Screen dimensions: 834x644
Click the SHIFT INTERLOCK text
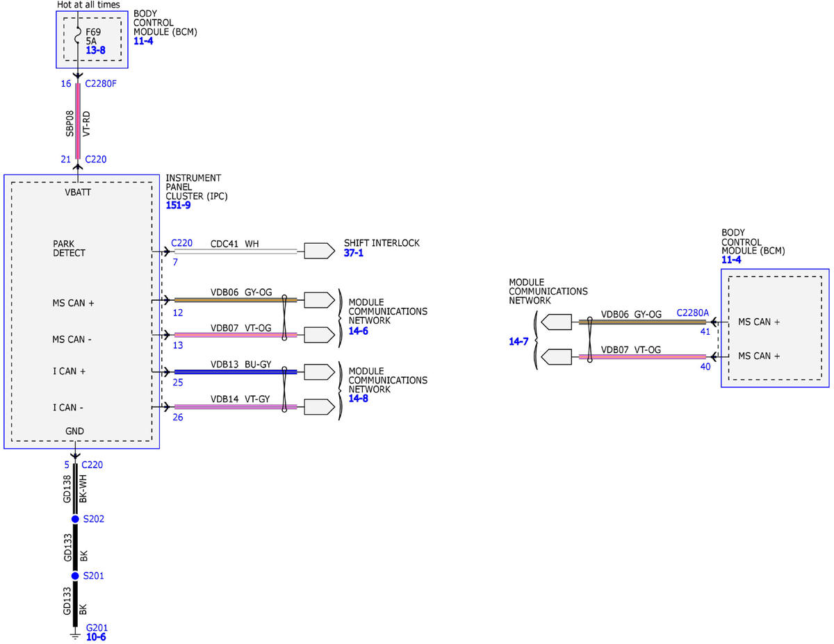pyautogui.click(x=382, y=244)
